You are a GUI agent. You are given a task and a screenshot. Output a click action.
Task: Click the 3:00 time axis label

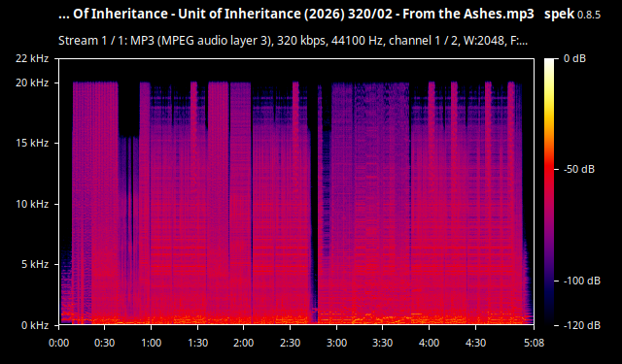(336, 343)
